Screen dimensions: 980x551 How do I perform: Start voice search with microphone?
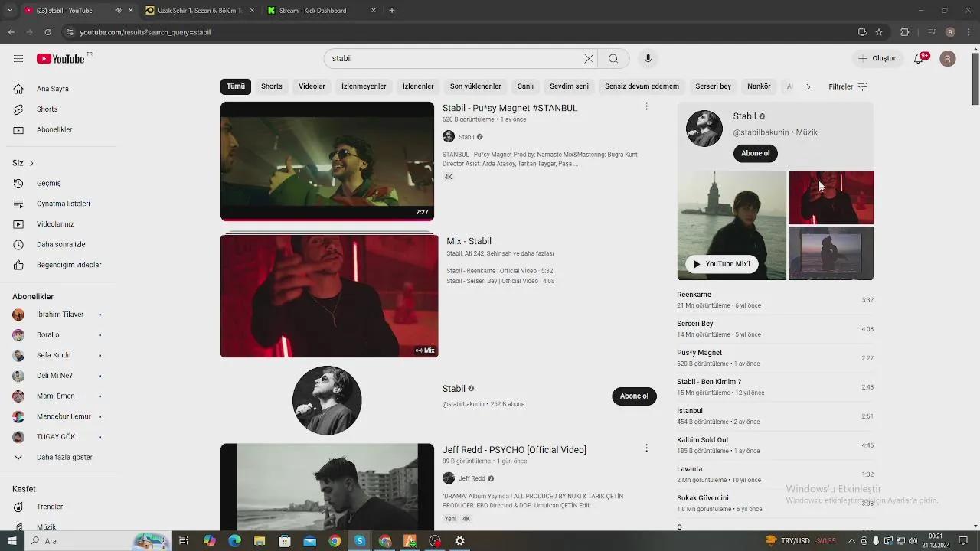pos(648,58)
